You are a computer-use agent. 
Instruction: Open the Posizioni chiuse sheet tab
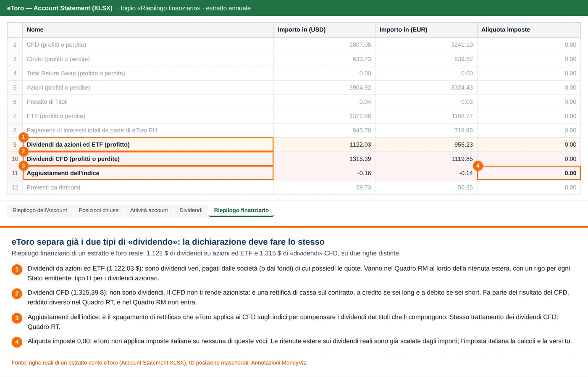[99, 210]
